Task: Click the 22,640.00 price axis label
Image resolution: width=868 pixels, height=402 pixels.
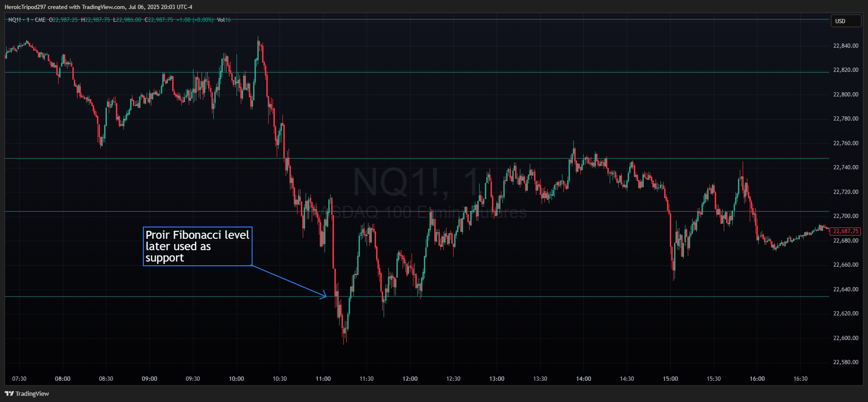Action: (846, 289)
